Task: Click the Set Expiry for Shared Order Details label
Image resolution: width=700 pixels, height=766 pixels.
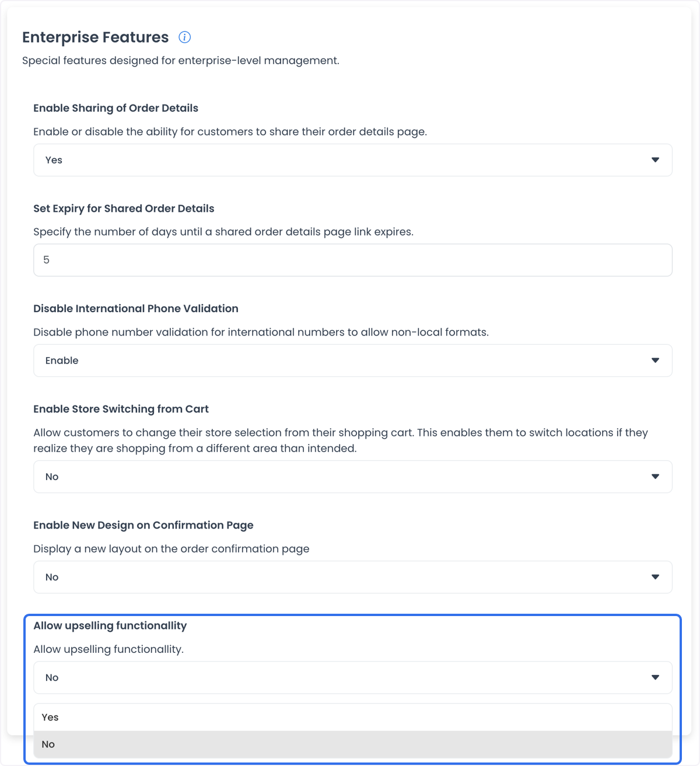Action: point(124,208)
